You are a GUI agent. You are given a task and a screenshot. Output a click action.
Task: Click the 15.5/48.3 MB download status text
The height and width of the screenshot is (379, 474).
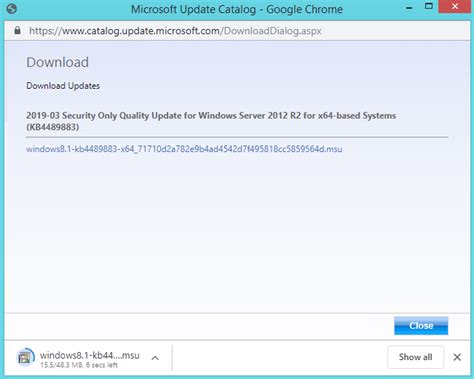tap(79, 365)
